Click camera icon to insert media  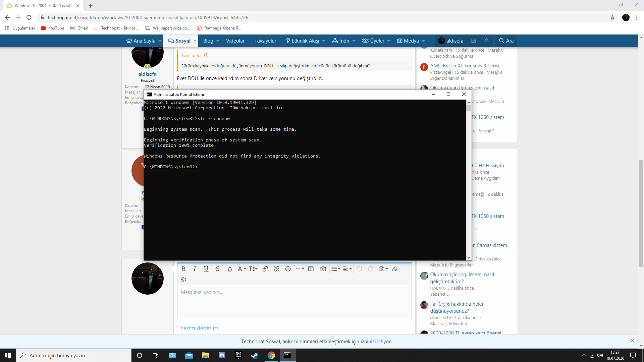pos(323,269)
